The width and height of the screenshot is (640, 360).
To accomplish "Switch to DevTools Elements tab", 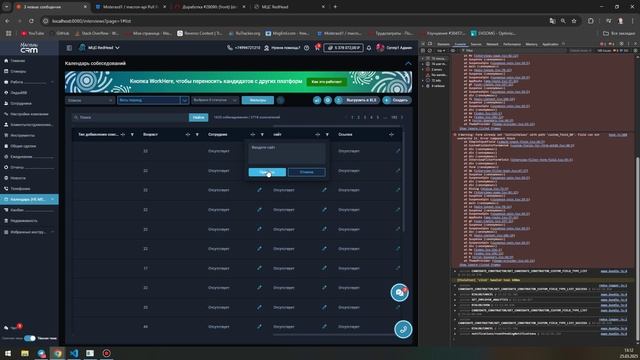I will tap(443, 44).
